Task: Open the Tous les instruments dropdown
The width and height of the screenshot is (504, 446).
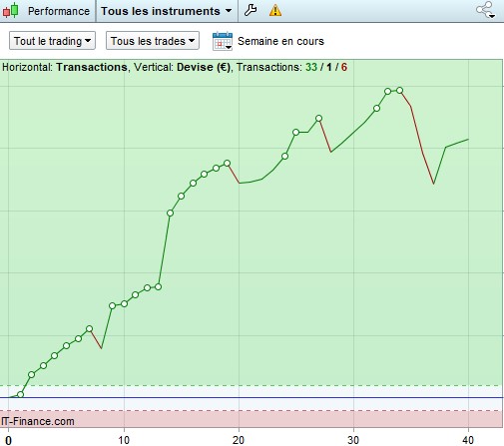Action: (167, 11)
